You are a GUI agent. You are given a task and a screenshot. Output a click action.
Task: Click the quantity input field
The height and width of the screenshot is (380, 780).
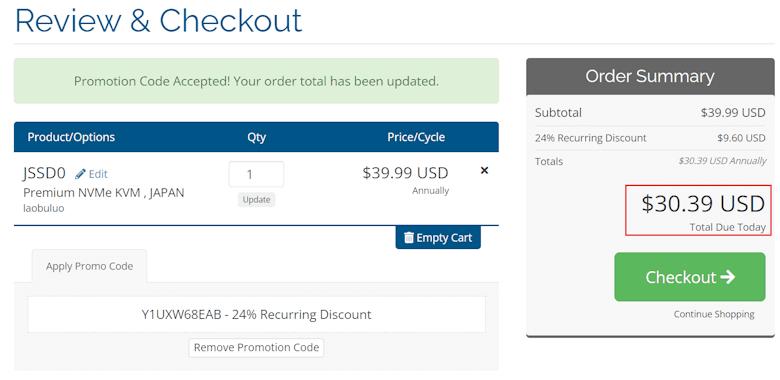(256, 174)
